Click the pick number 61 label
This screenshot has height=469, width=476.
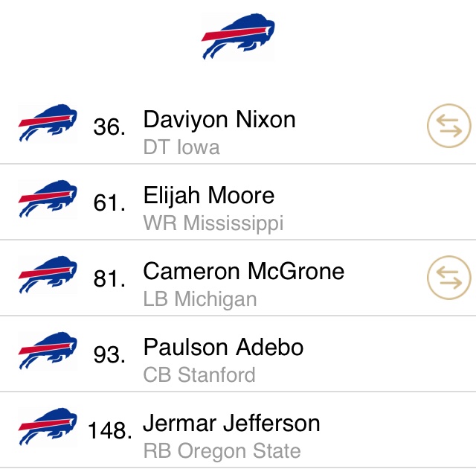pyautogui.click(x=109, y=203)
